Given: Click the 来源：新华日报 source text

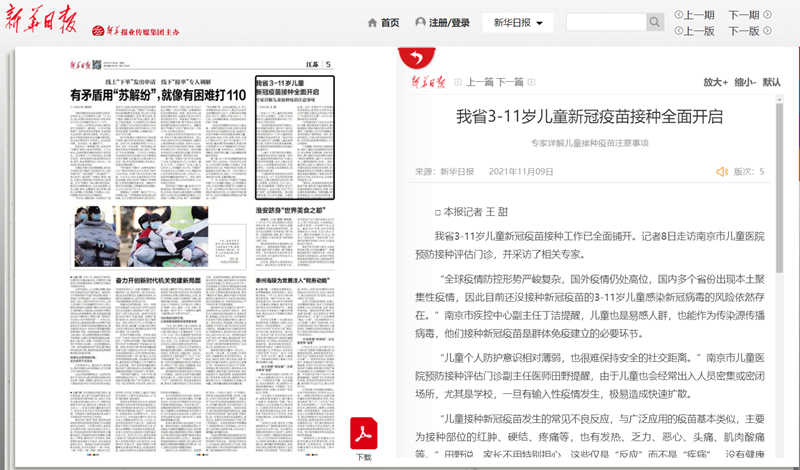Looking at the screenshot, I should [x=444, y=171].
